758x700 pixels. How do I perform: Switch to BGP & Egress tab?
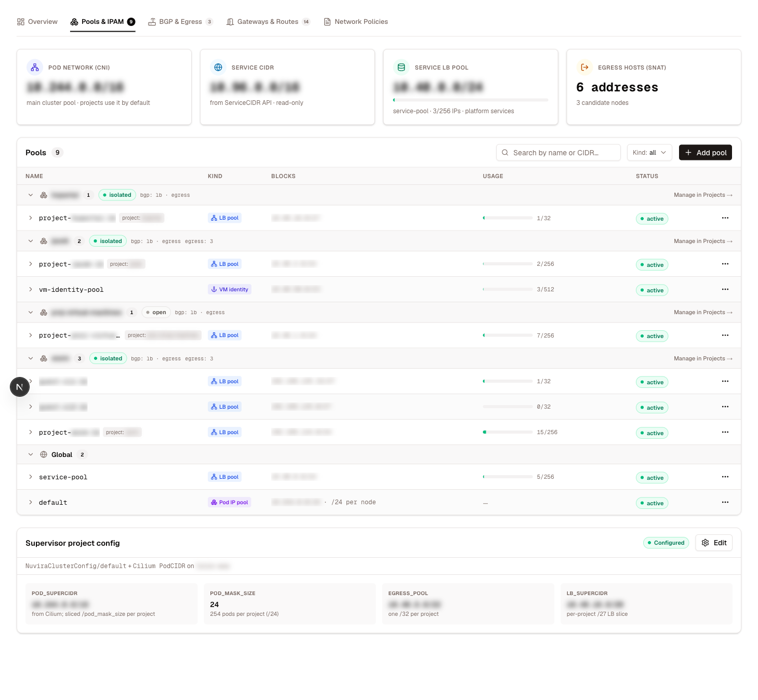(181, 22)
